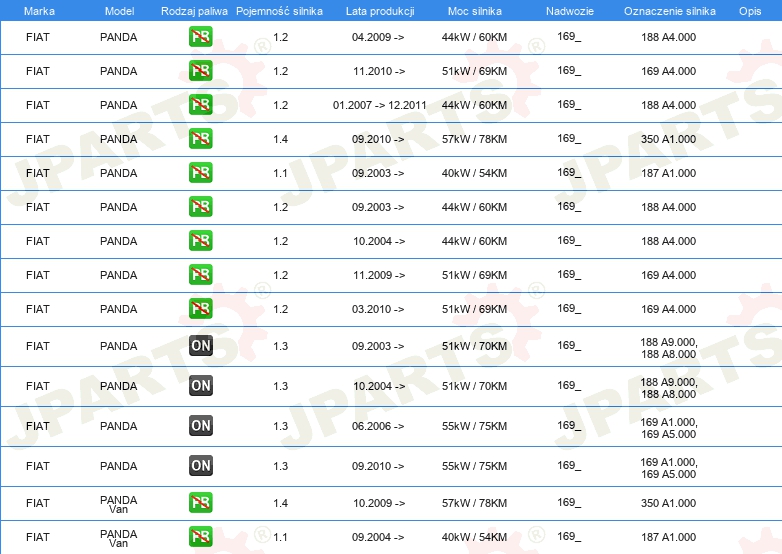782x554 pixels.
Task: Click 'PANDA Van' model in 10.2009 row
Action: coord(119,504)
